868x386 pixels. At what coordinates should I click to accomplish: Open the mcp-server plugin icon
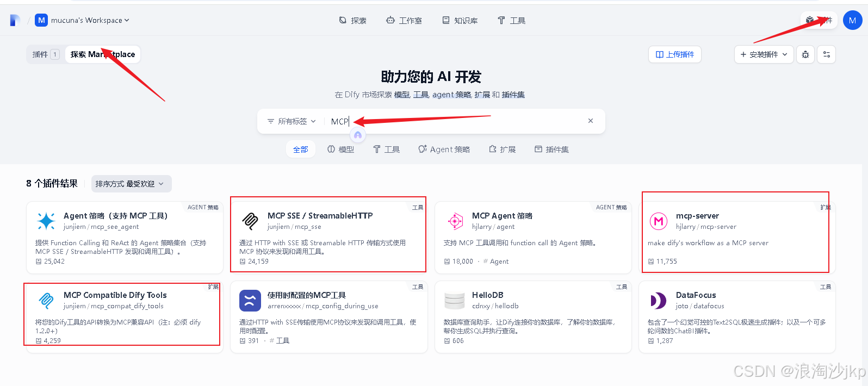(x=659, y=221)
